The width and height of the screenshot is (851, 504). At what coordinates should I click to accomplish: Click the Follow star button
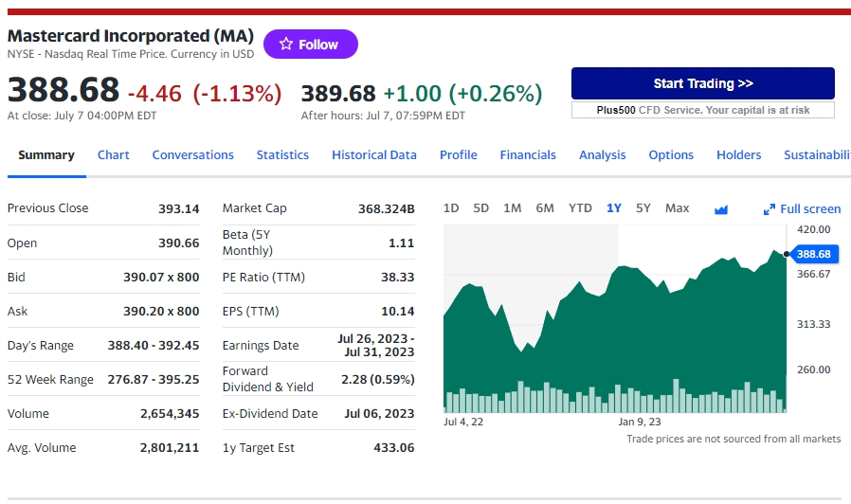311,44
